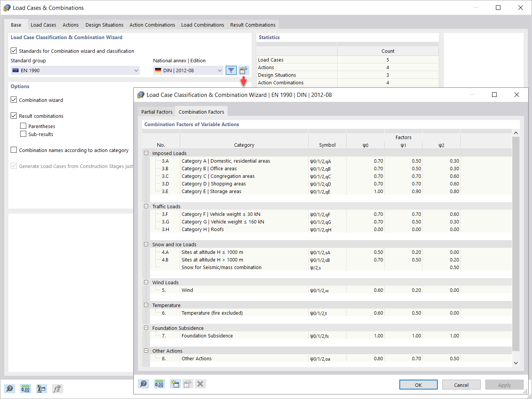532x399 pixels.
Task: Open the Action Combinations tab
Action: 152,25
